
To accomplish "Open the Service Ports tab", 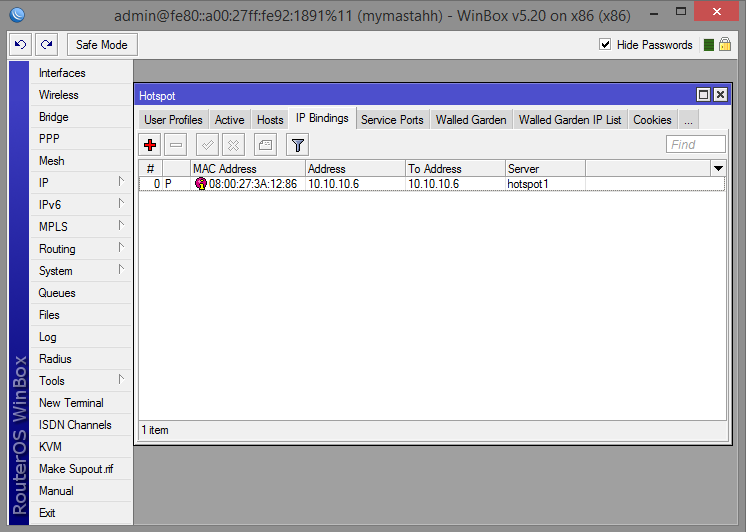I will (392, 120).
